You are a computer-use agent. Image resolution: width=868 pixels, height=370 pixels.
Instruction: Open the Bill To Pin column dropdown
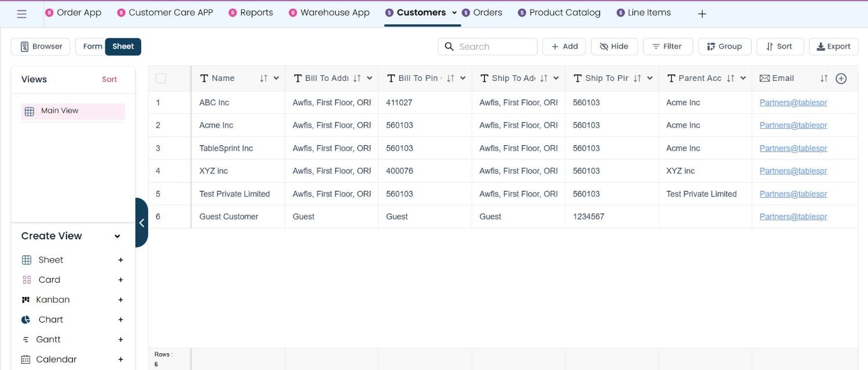pos(463,79)
